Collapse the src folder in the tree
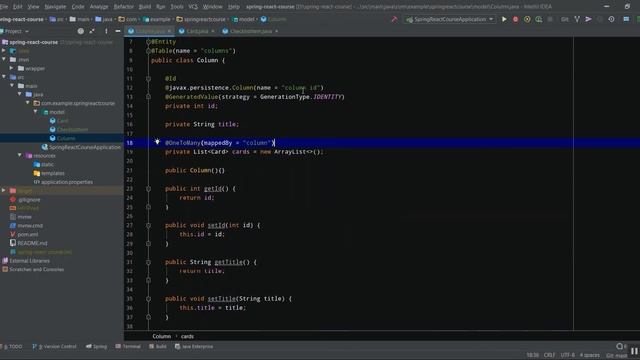640x360 pixels. pos(4,77)
